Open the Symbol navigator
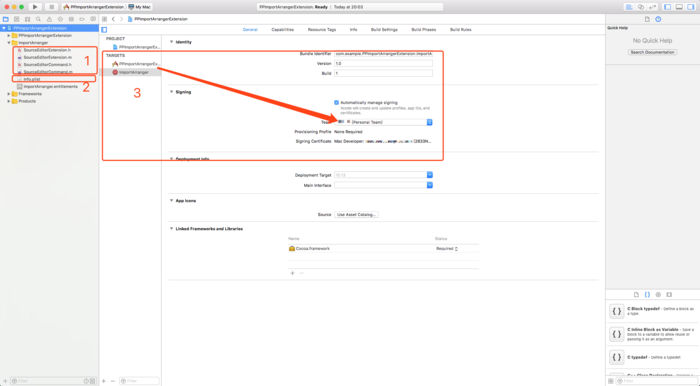The image size is (700, 386). pos(27,19)
